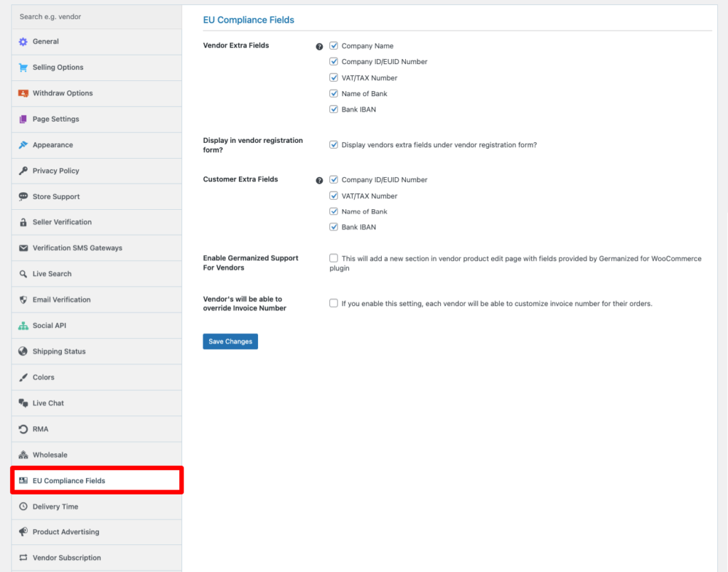Click the Email Verification shield icon
Viewport: 728px width, 572px height.
point(23,300)
